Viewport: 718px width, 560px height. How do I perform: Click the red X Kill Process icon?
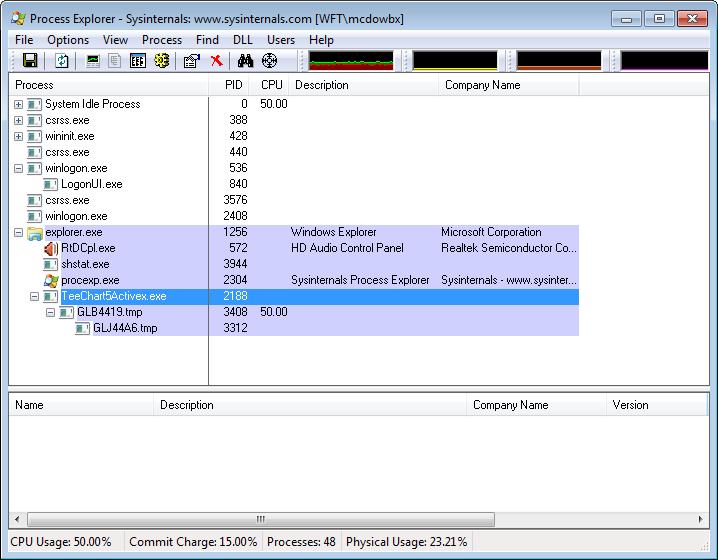click(x=217, y=60)
